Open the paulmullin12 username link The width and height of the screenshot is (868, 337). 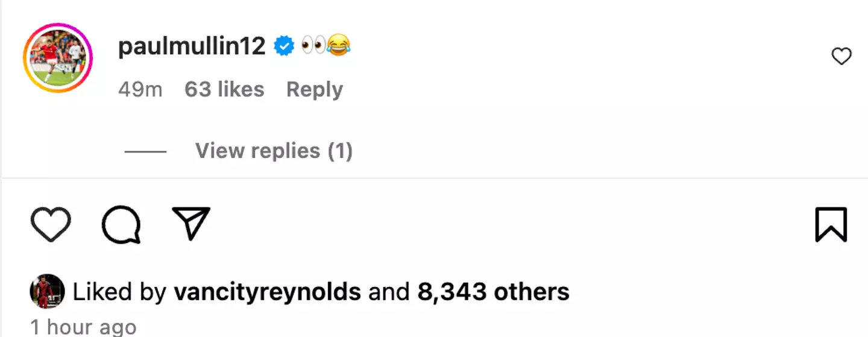(192, 46)
